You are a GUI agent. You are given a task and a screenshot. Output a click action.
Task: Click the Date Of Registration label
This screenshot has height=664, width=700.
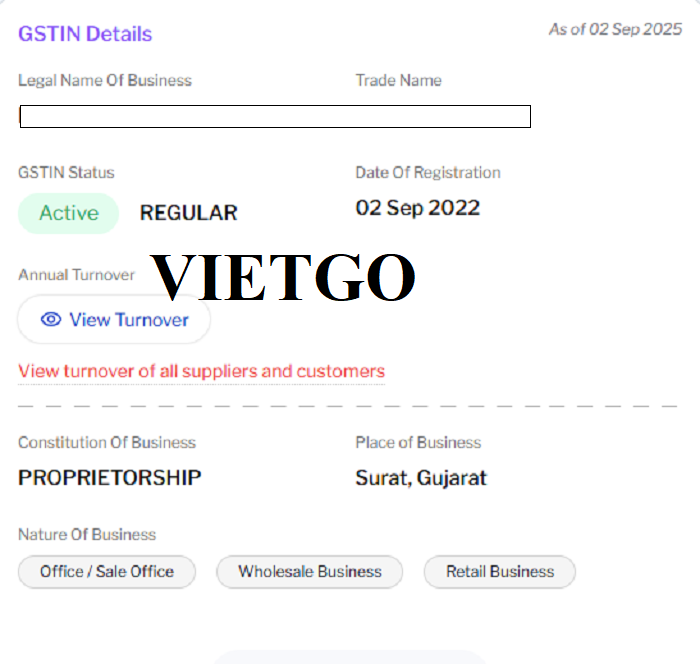coord(428,172)
